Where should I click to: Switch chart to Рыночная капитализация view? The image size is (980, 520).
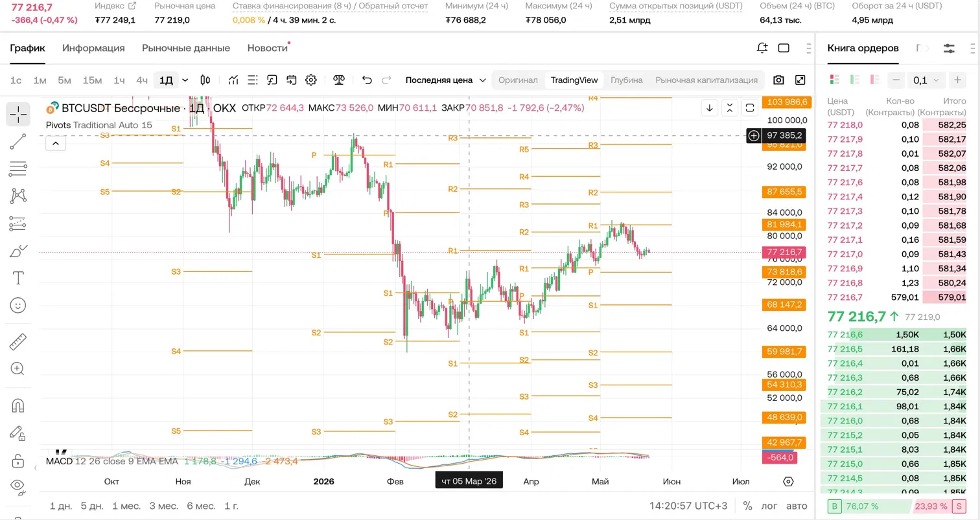pos(706,80)
